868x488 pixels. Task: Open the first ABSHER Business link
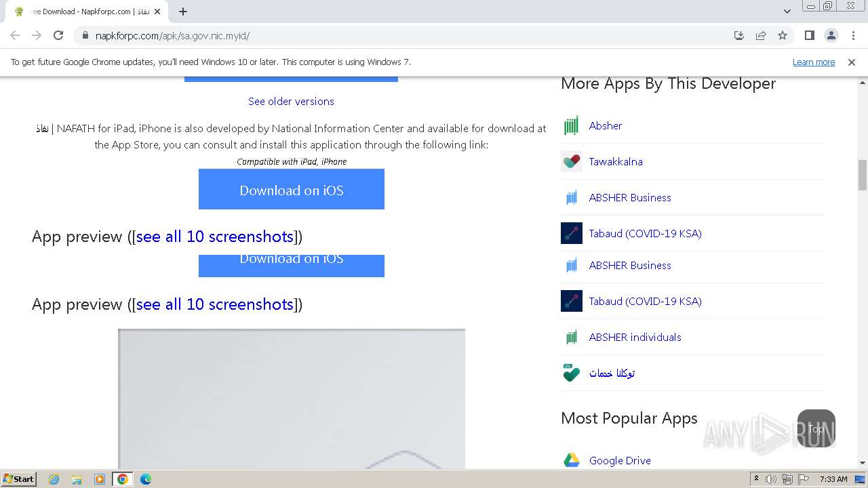click(x=630, y=198)
